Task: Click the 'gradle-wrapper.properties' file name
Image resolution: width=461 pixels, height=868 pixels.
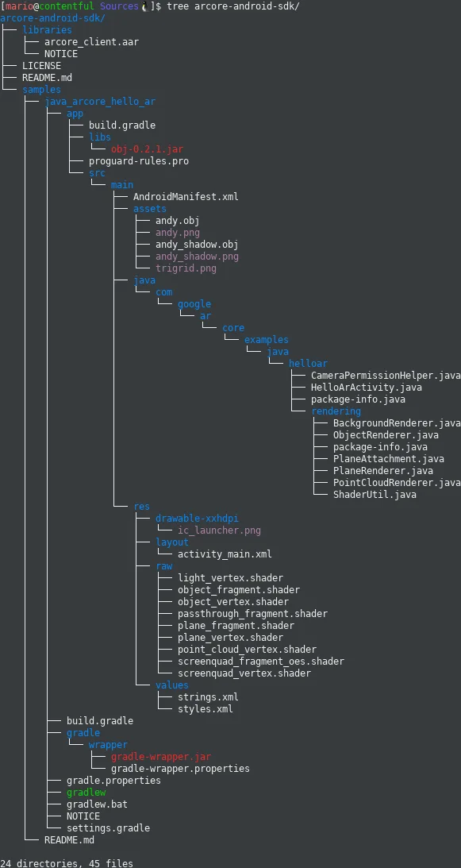Action: 180,770
